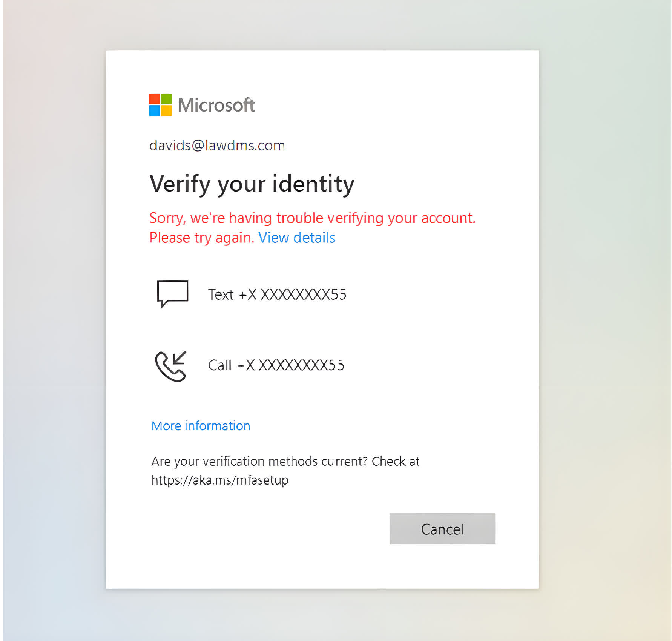Click the Microsoft wordmark text
Screen dimensions: 672x641
coord(216,105)
